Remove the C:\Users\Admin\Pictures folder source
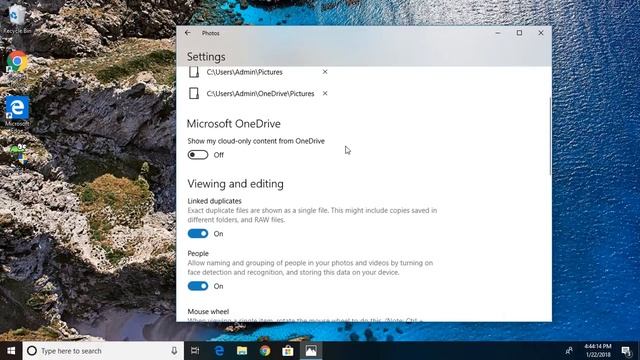640x360 pixels. 325,72
